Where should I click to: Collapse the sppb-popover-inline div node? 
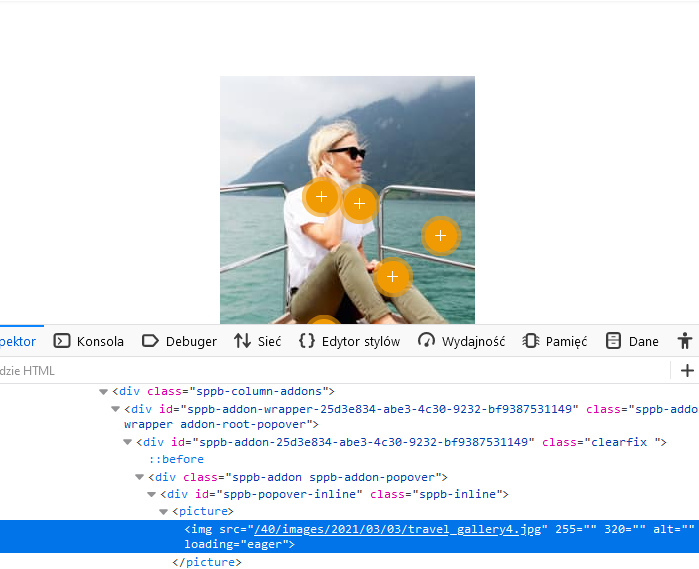click(151, 494)
